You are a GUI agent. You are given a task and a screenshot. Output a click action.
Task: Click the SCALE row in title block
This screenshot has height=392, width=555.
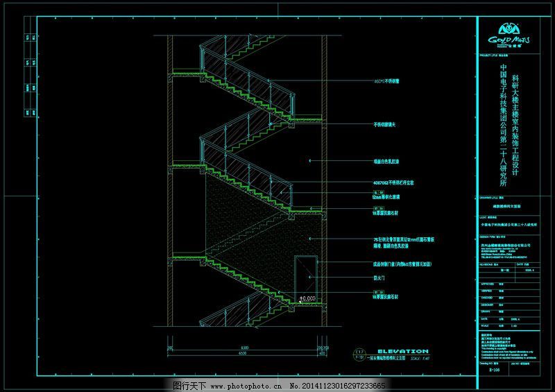(509, 326)
